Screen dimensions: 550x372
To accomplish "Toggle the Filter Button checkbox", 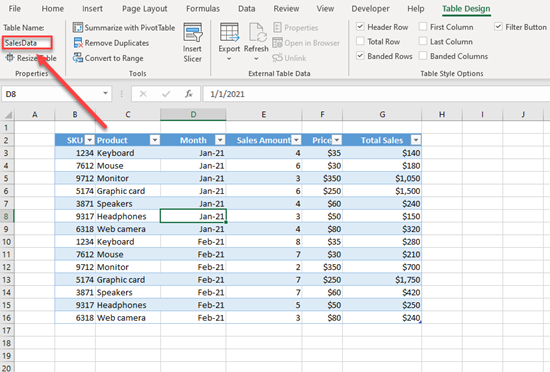I will pos(498,27).
